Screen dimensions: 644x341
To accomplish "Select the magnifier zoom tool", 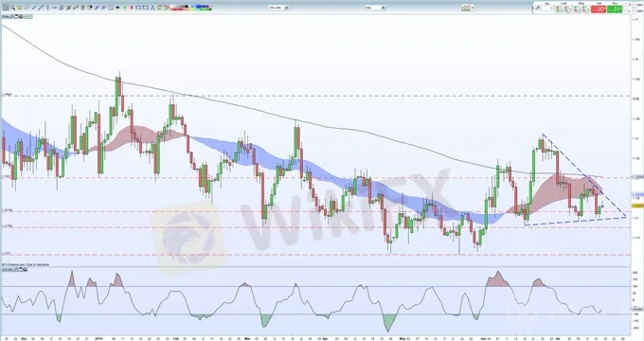I will pos(12,8).
